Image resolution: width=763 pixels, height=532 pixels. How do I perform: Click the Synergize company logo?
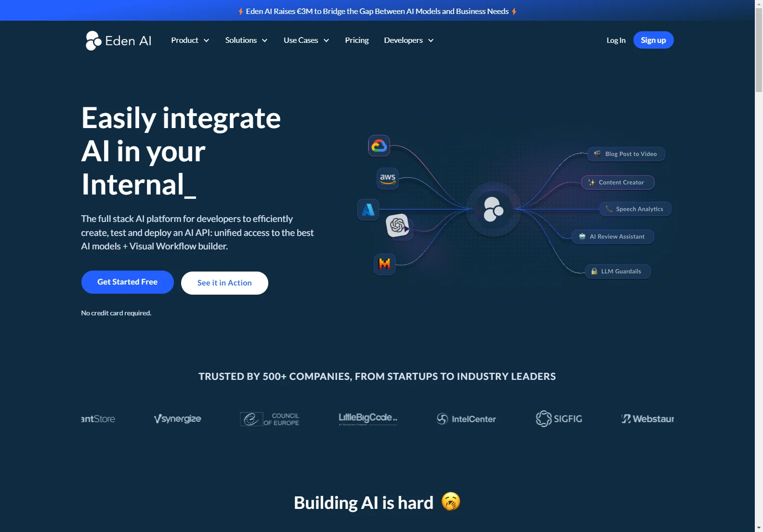[177, 419]
